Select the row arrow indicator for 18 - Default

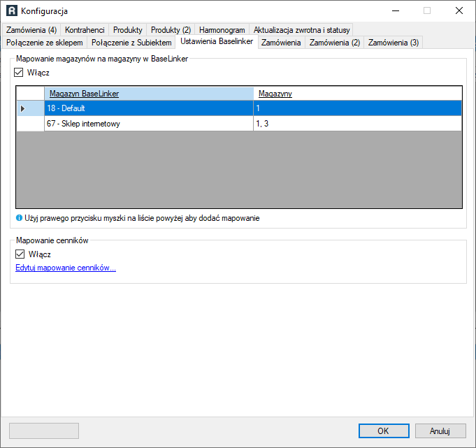[x=22, y=108]
